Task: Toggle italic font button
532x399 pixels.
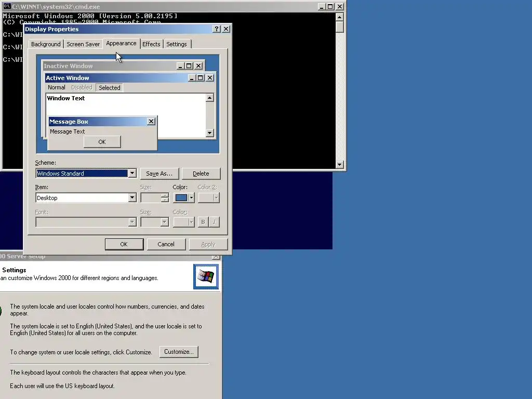Action: (x=214, y=222)
